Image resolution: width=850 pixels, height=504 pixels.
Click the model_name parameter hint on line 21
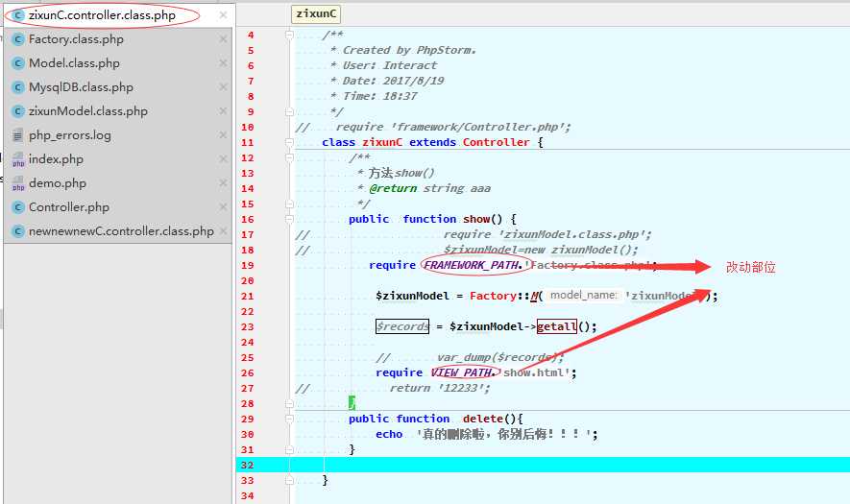583,296
